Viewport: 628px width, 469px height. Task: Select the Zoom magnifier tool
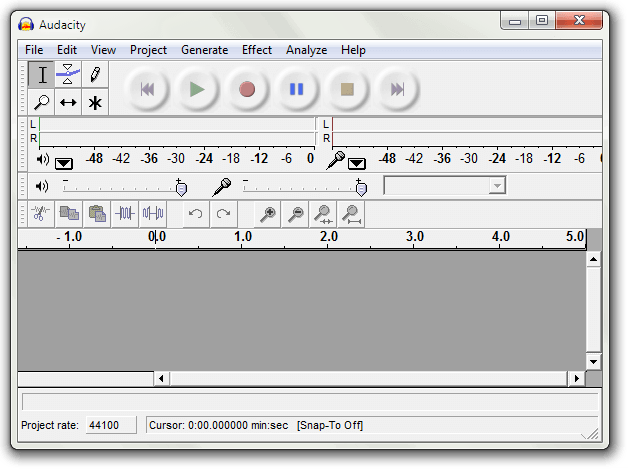coord(42,102)
